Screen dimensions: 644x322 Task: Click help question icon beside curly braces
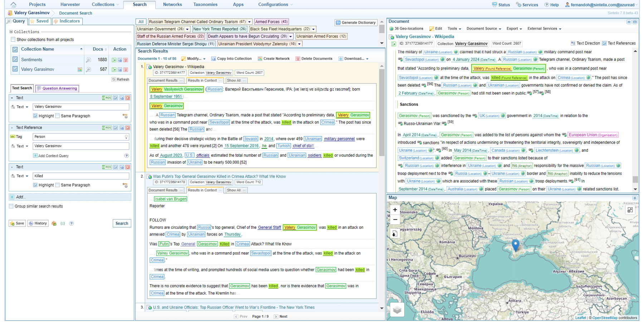coord(71,223)
